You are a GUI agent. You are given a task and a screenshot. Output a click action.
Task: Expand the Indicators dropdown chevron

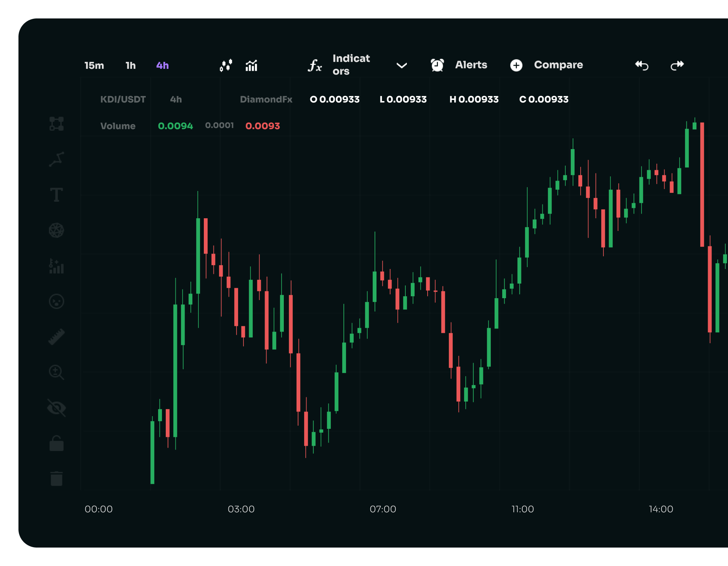pos(401,66)
